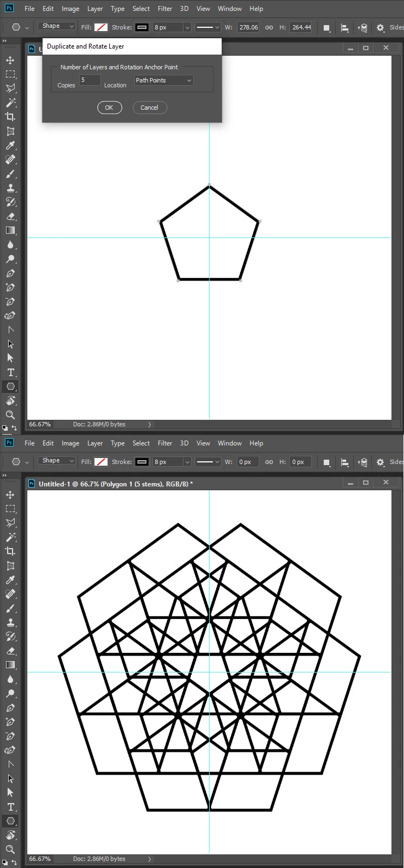The height and width of the screenshot is (868, 404).
Task: Select the Clone Stamp tool in top window
Action: point(10,188)
